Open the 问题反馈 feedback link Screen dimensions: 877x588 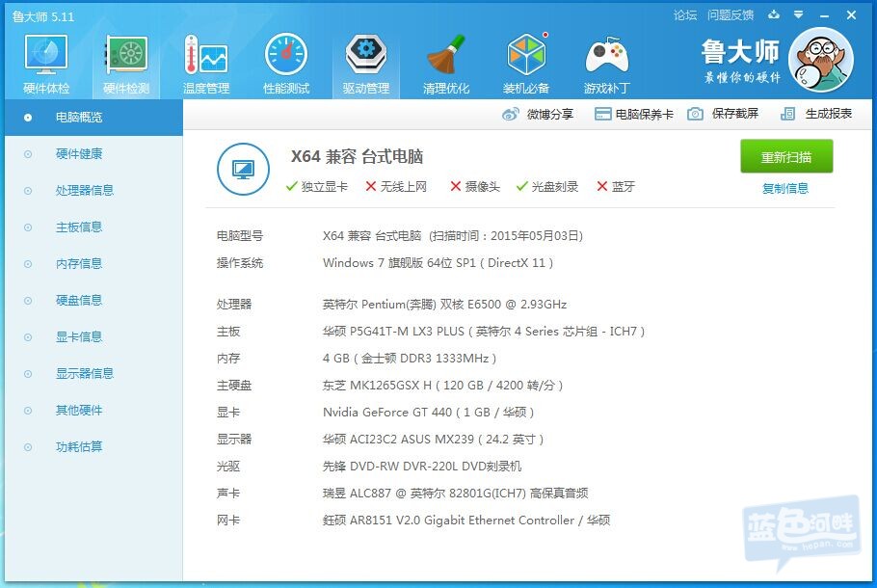(x=731, y=15)
